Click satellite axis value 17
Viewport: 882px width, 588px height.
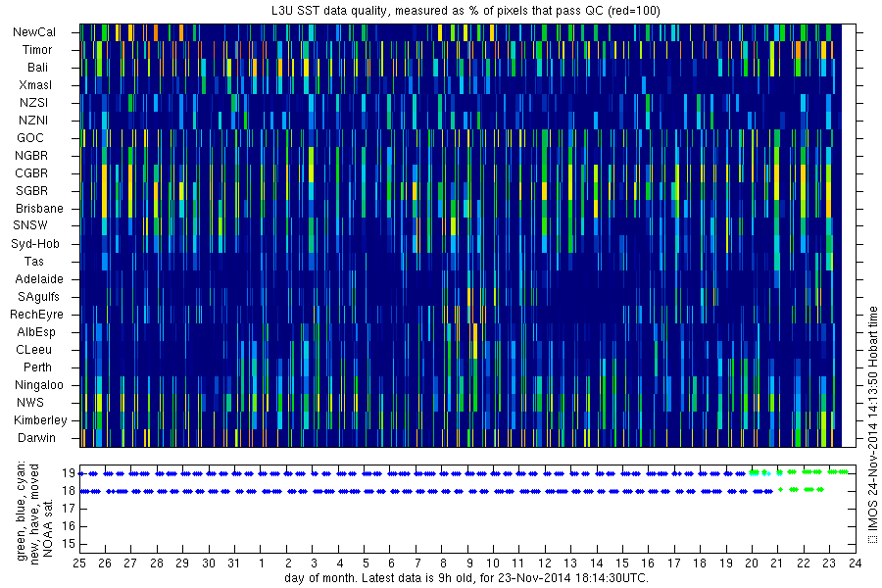point(69,509)
